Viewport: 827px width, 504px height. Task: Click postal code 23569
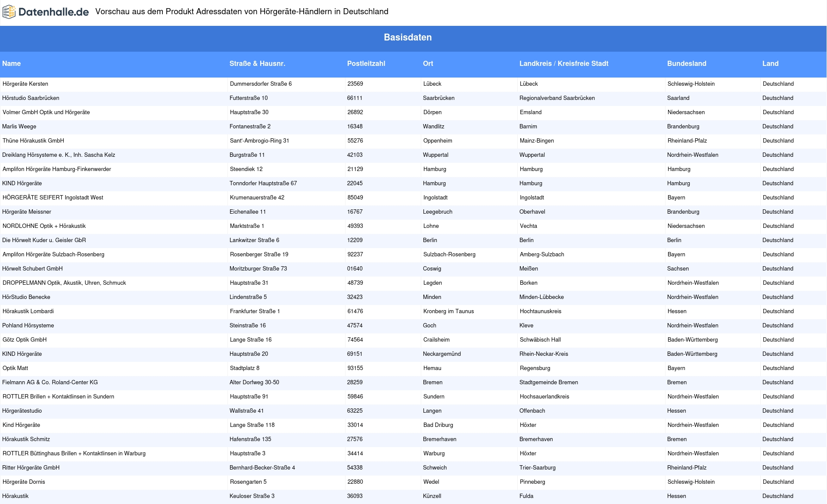coord(355,84)
